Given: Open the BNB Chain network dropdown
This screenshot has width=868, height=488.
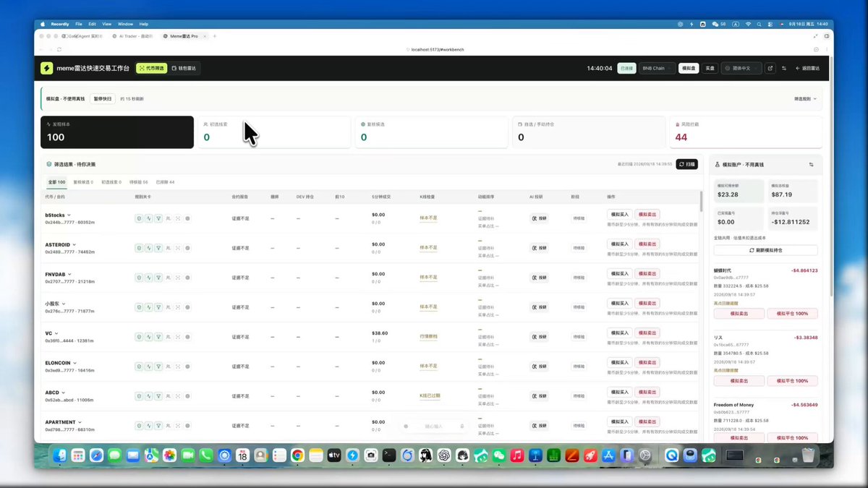Looking at the screenshot, I should (657, 68).
